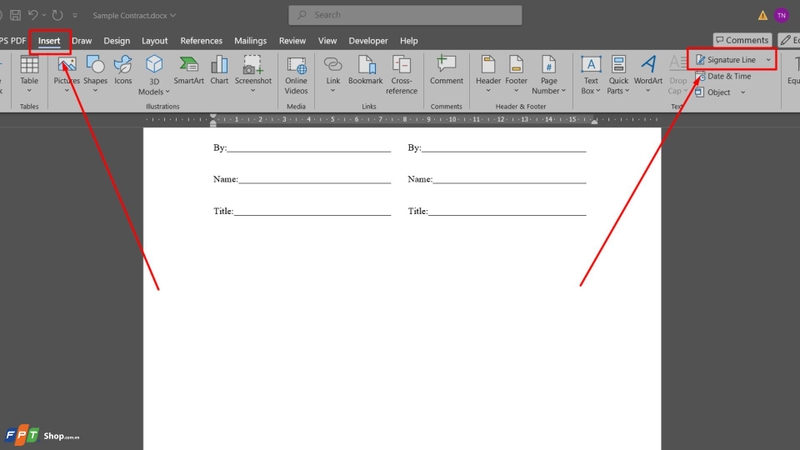Switch to the References tab
The height and width of the screenshot is (450, 800).
click(x=201, y=41)
